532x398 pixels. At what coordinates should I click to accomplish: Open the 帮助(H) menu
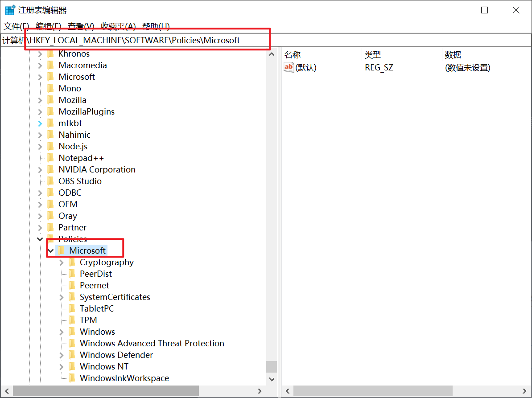pos(156,26)
